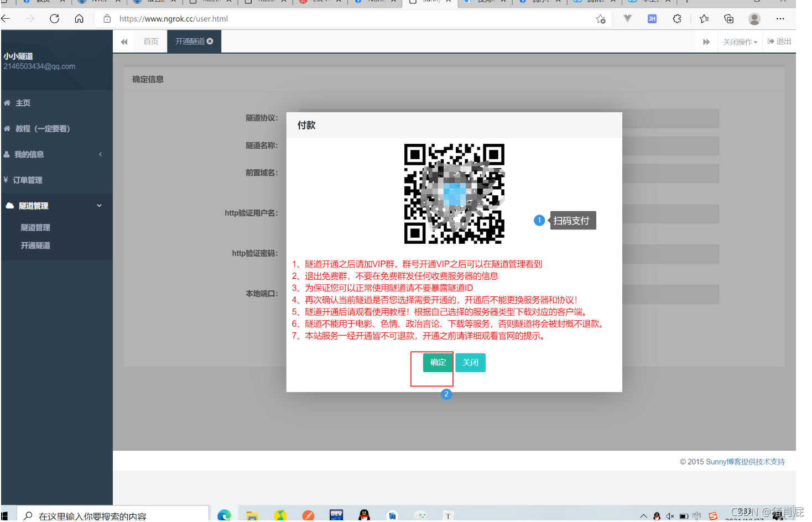Click the browser forward arrow
The height and width of the screenshot is (522, 812).
click(30, 19)
